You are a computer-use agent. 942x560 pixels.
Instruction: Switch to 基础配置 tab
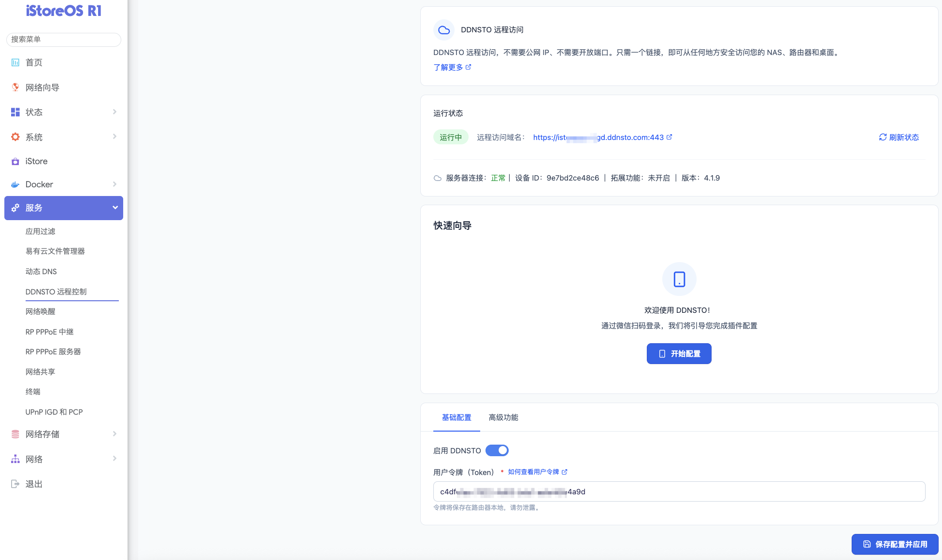[x=457, y=417]
